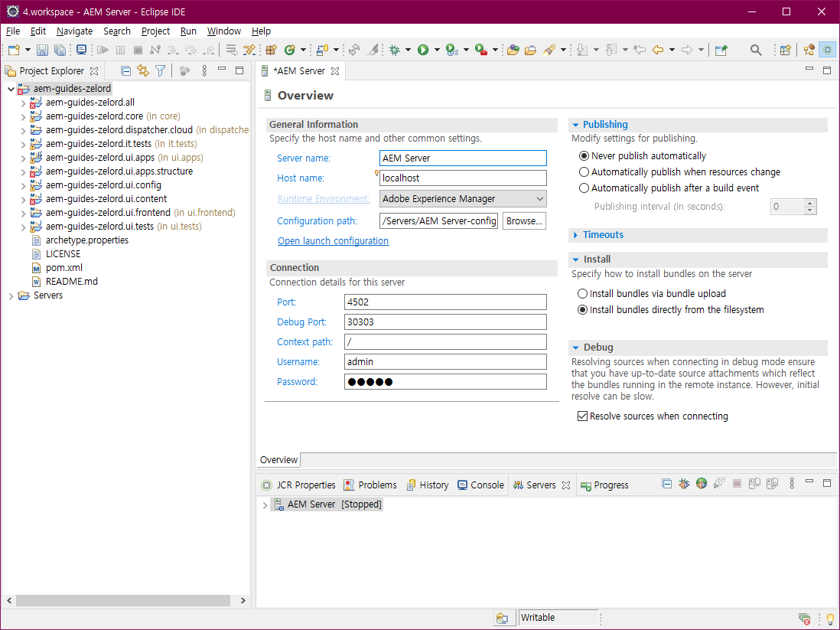Minimize the Project Explorer panel
The width and height of the screenshot is (840, 630).
point(222,70)
